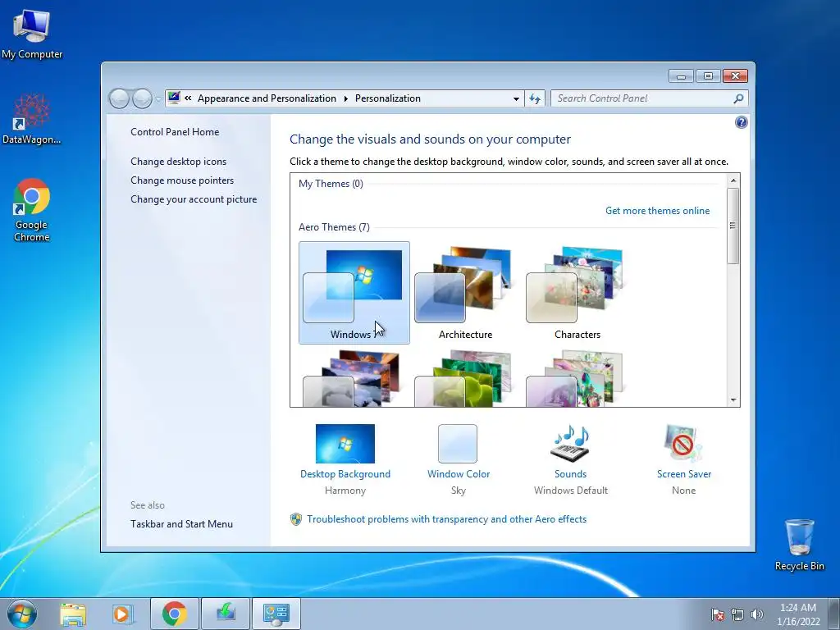The height and width of the screenshot is (630, 840).
Task: Click the theme list scroll down arrow
Action: point(733,400)
